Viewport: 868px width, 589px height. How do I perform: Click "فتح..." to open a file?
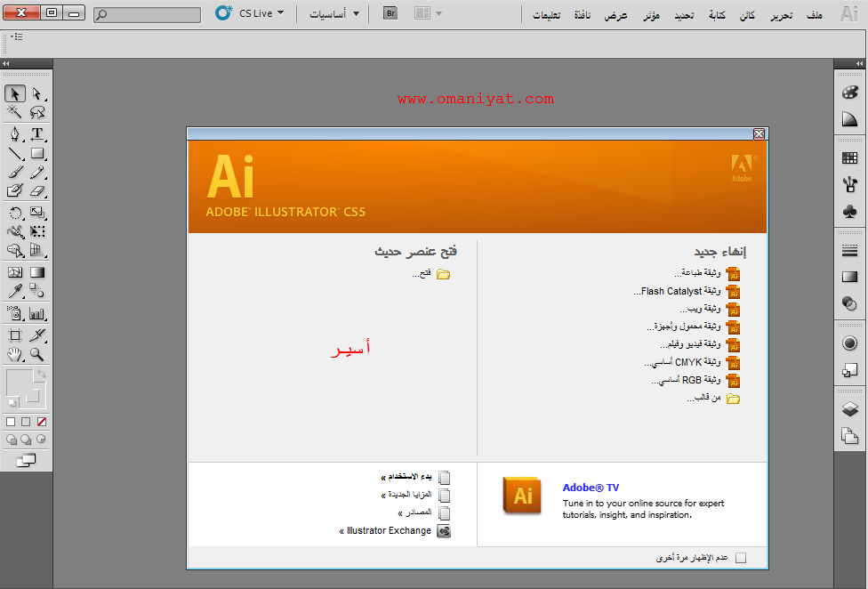pos(430,274)
